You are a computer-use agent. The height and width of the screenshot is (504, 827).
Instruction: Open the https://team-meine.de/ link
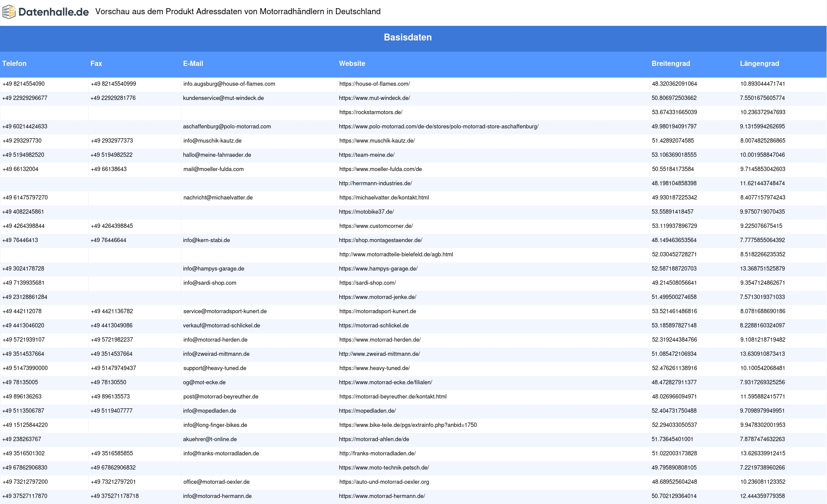click(x=367, y=155)
